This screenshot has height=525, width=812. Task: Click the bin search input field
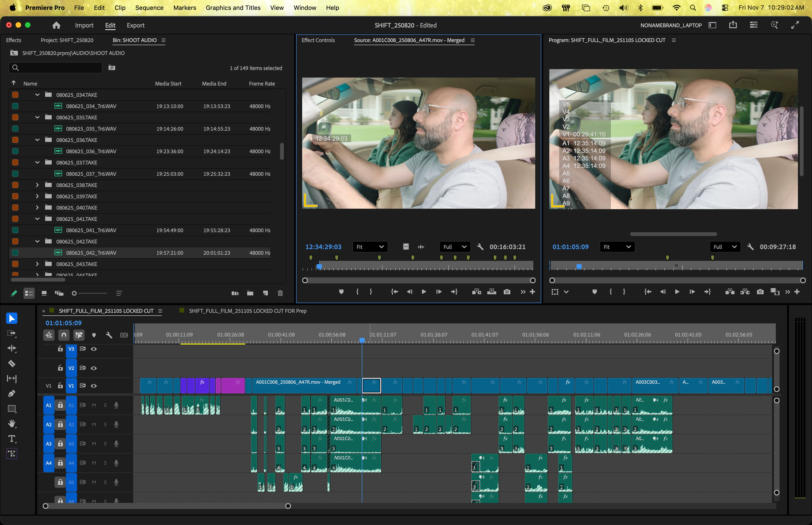click(58, 67)
